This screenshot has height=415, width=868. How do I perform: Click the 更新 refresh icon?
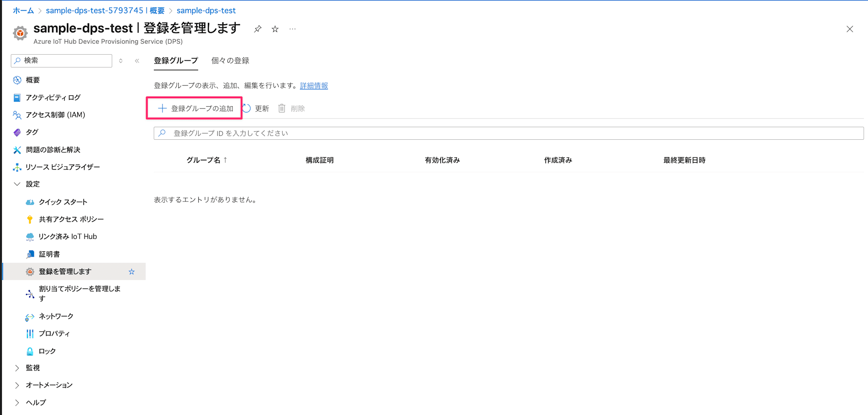[x=247, y=109]
